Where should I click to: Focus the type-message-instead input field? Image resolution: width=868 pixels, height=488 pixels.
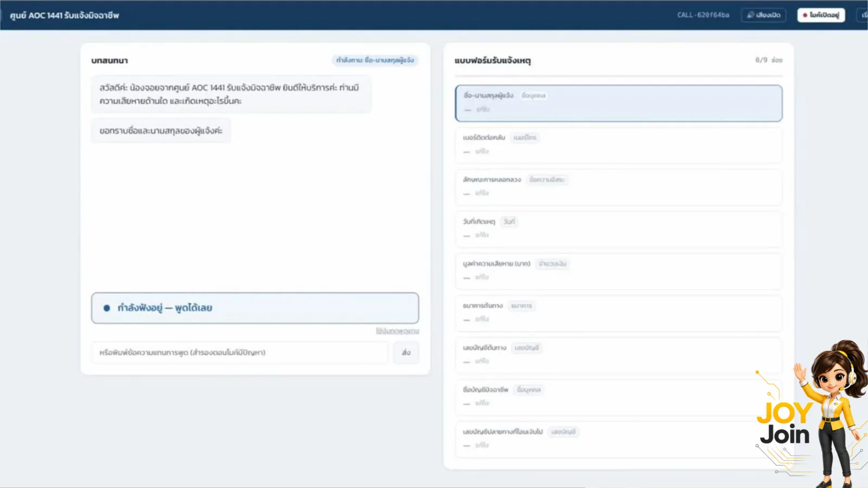(x=240, y=352)
